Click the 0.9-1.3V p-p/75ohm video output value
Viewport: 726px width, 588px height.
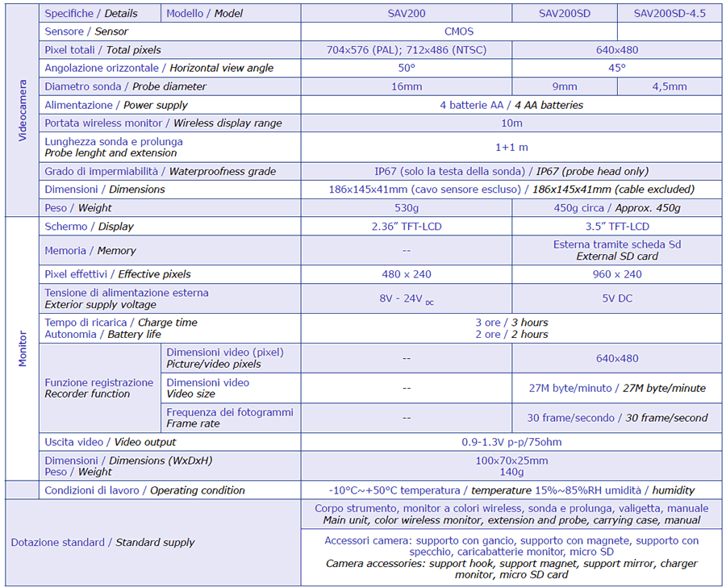point(511,442)
